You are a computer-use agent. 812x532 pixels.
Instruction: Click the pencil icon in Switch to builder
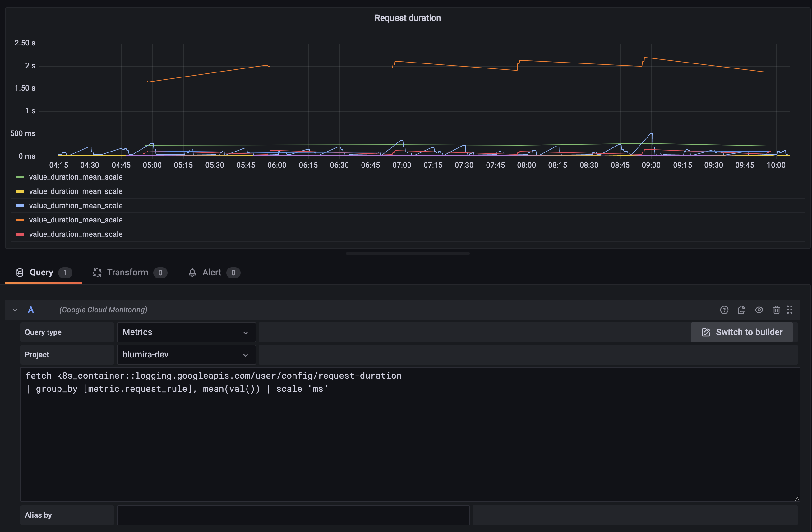click(706, 332)
